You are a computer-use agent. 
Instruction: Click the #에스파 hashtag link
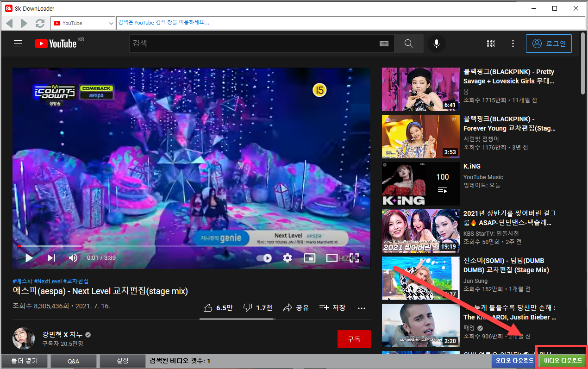click(22, 281)
